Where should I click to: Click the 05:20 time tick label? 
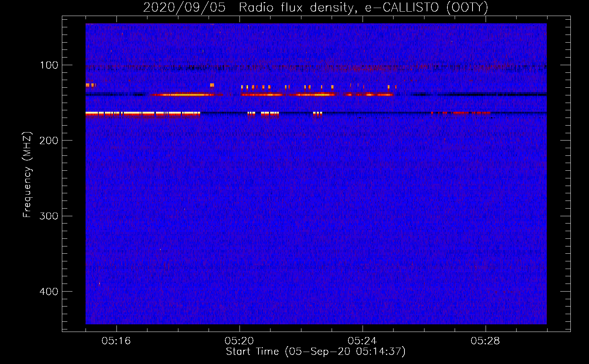click(239, 341)
